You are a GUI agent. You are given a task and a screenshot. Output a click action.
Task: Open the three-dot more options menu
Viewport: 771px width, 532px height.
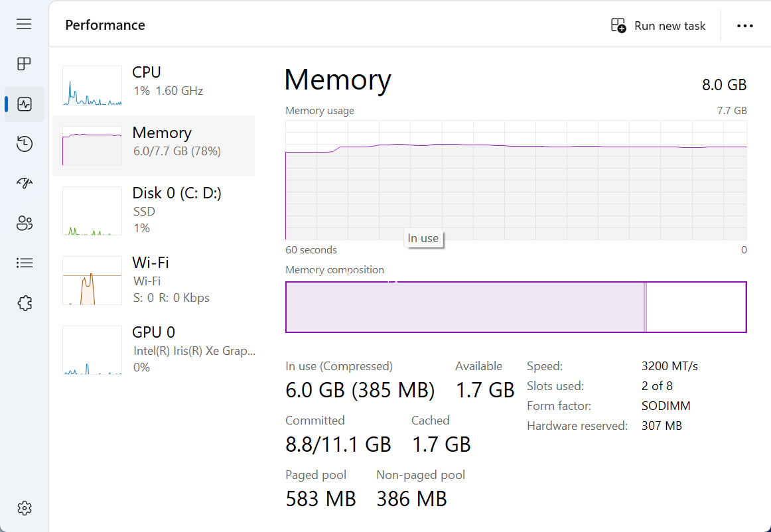click(x=744, y=26)
